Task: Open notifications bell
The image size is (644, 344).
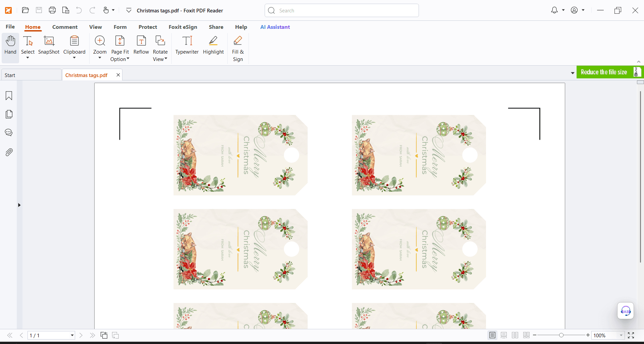Action: pos(554,10)
